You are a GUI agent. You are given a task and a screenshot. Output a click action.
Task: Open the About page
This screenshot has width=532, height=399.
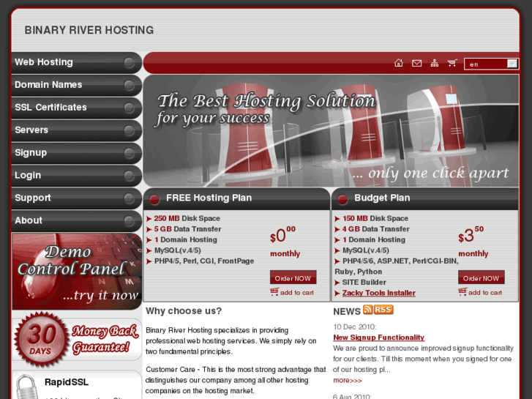click(77, 220)
